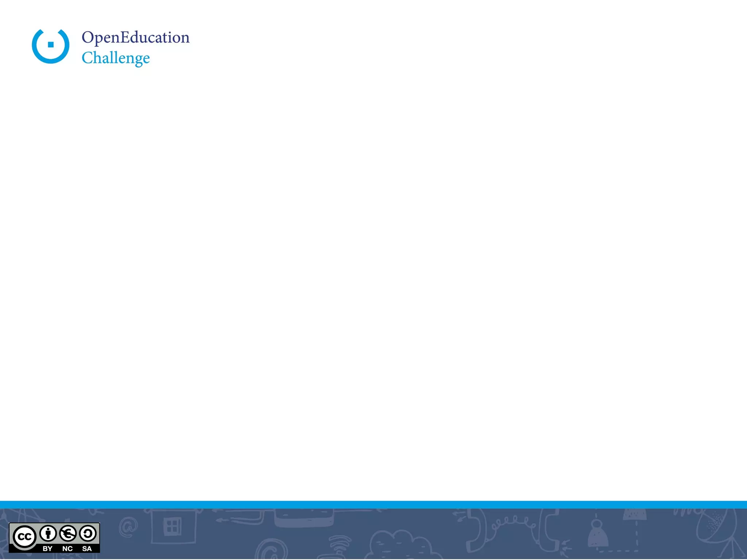Click the left telephone handset doodle
The height and width of the screenshot is (560, 747).
point(476,530)
